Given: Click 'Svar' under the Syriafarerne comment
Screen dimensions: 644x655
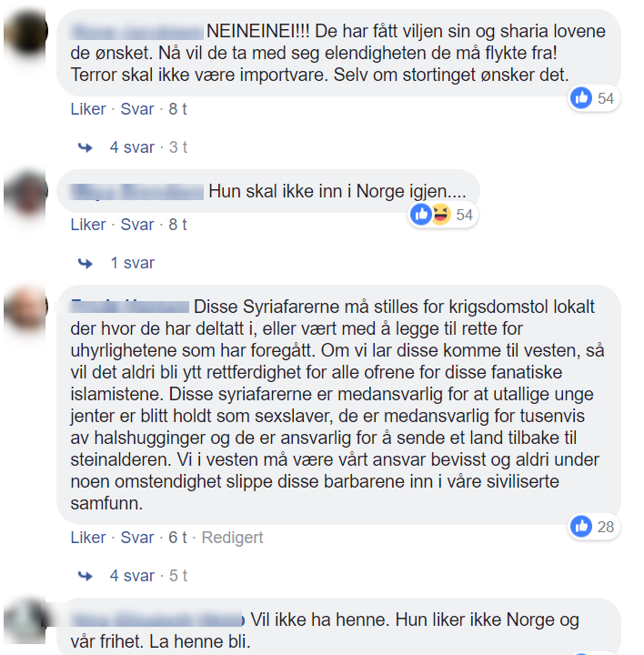Looking at the screenshot, I should tap(137, 538).
